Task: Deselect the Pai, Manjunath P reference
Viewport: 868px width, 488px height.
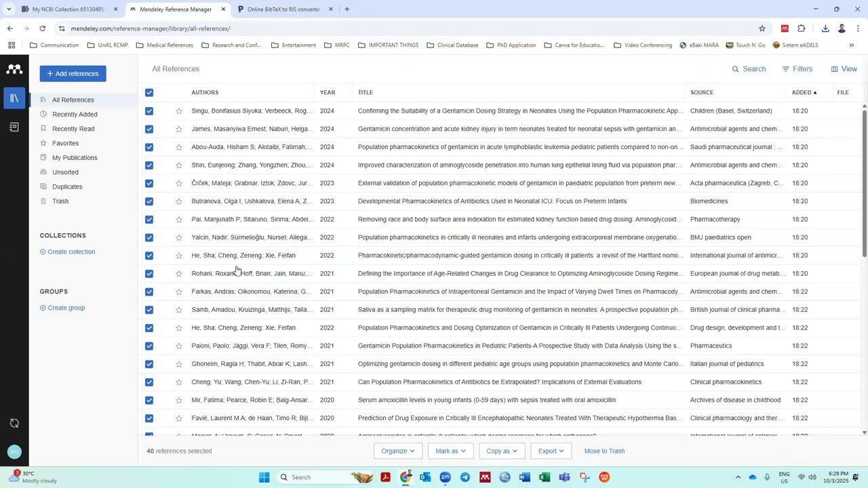Action: [149, 220]
